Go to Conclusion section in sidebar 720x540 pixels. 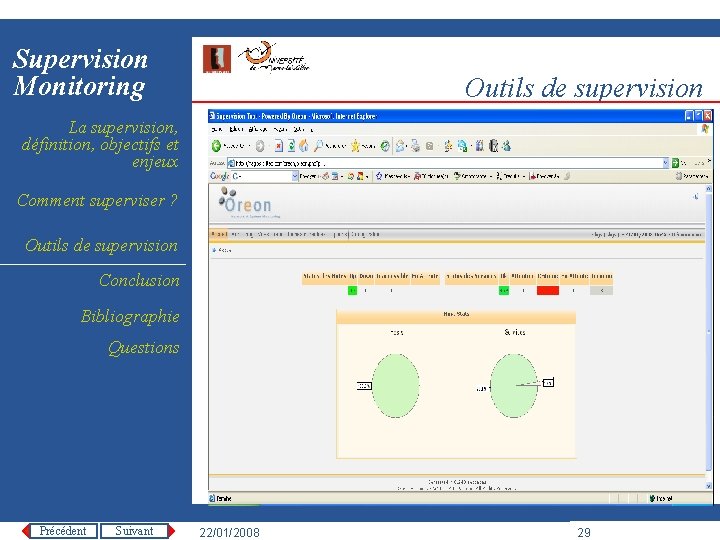pyautogui.click(x=139, y=280)
